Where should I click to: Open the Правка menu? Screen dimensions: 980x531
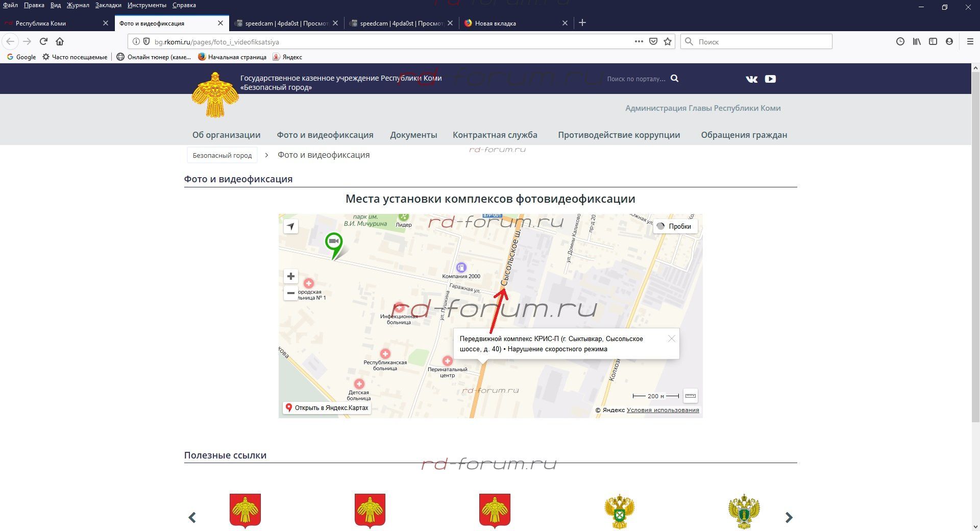[x=34, y=5]
